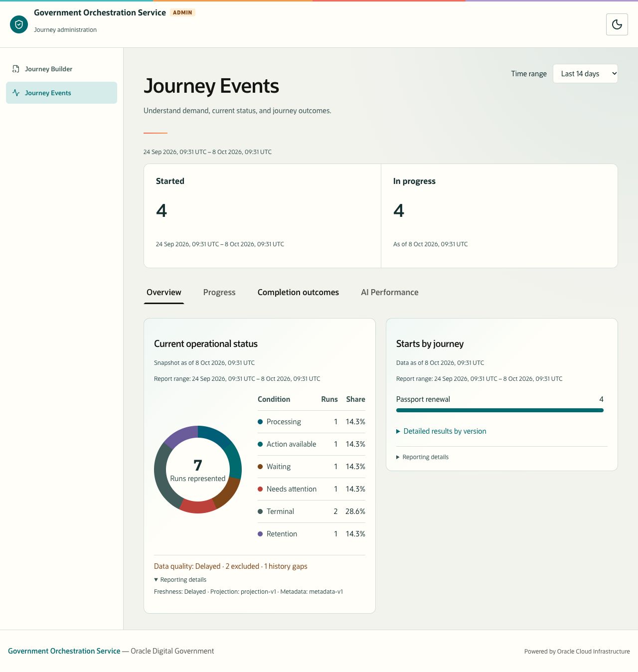
Task: Click the Passport renewal journey label
Action: pyautogui.click(x=423, y=399)
